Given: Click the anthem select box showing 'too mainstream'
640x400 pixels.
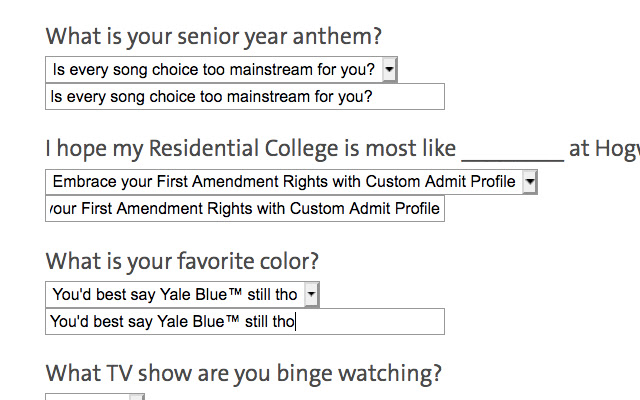Looking at the screenshot, I should point(213,69).
